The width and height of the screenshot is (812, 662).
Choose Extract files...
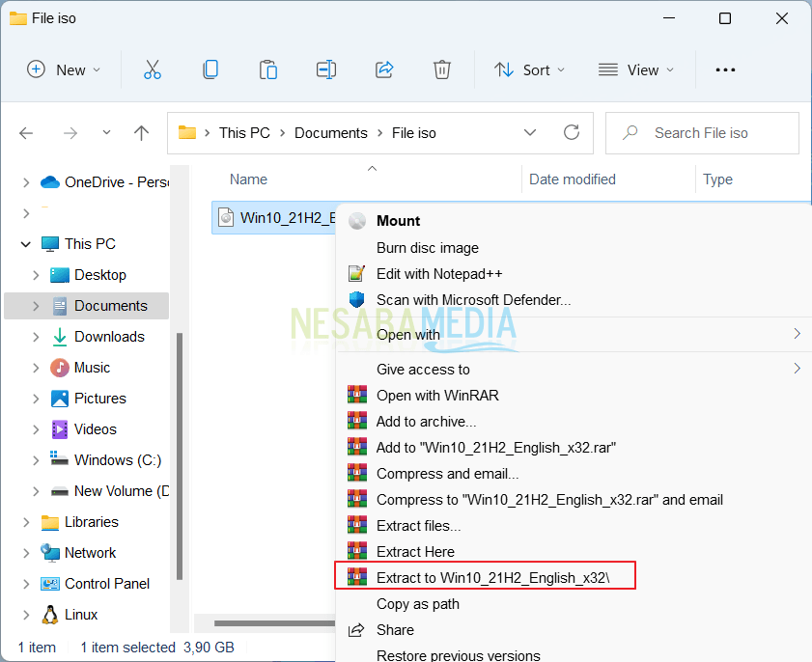[574, 525]
